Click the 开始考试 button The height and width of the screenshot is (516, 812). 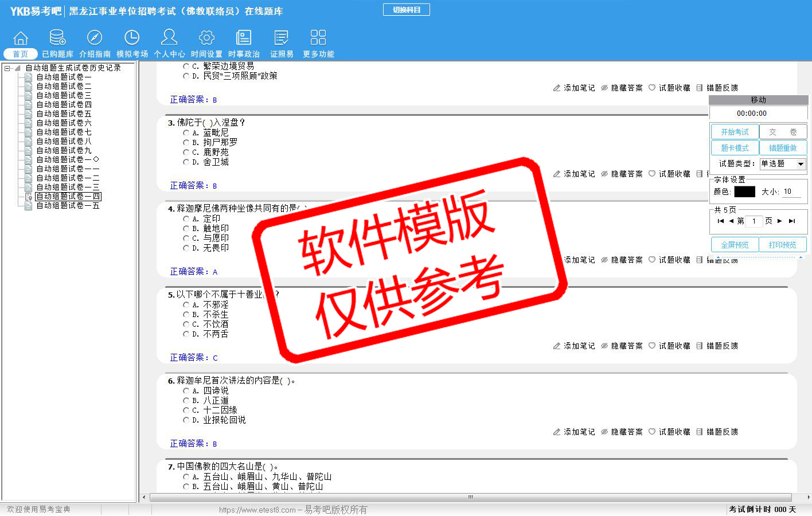pos(735,132)
